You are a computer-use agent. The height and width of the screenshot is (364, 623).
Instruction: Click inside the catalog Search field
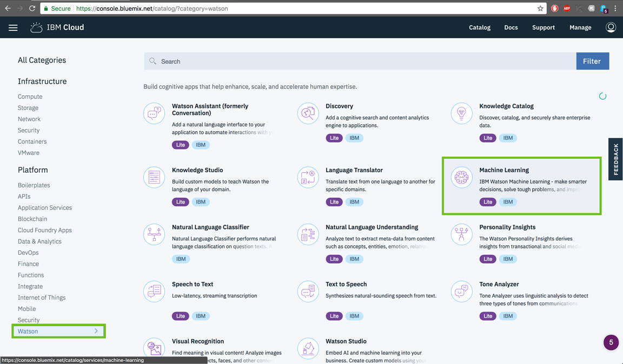(x=360, y=61)
